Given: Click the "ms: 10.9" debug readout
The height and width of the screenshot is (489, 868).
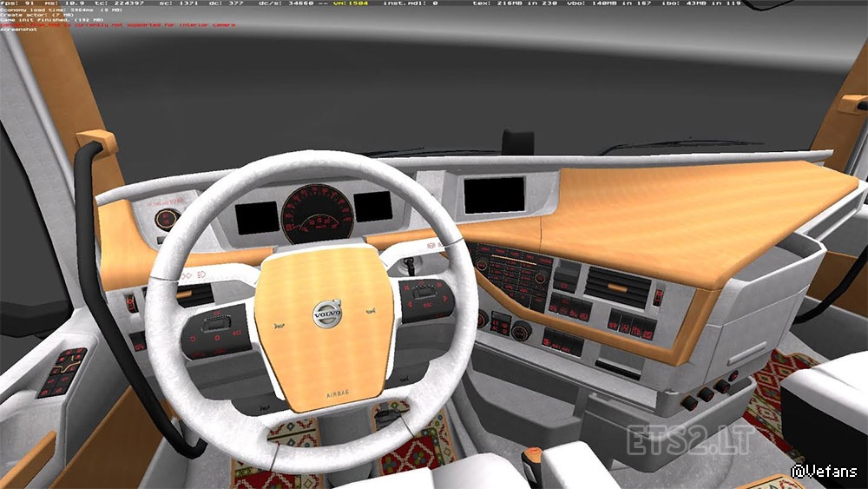Looking at the screenshot, I should pyautogui.click(x=65, y=3).
